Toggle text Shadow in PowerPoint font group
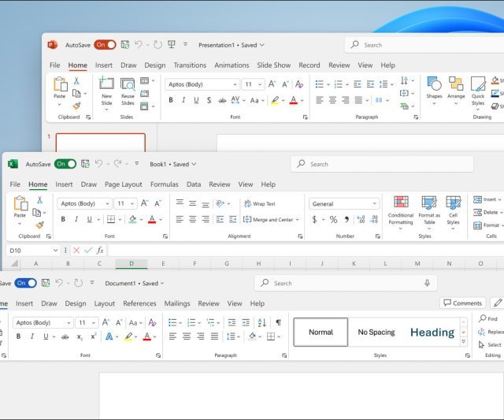Viewport: 504px width, 420px height. (x=209, y=100)
